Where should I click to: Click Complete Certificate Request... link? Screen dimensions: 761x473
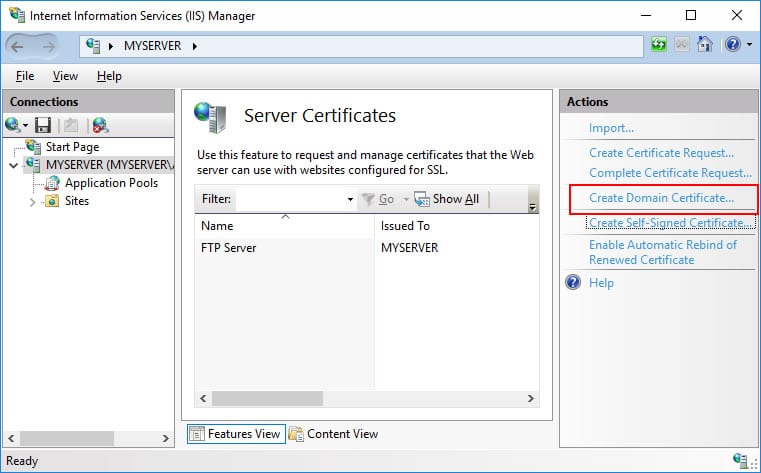coord(670,173)
